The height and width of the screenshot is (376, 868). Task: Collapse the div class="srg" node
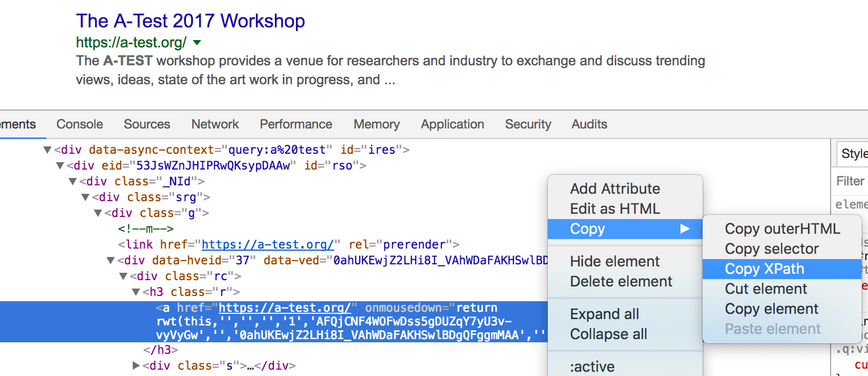point(85,197)
